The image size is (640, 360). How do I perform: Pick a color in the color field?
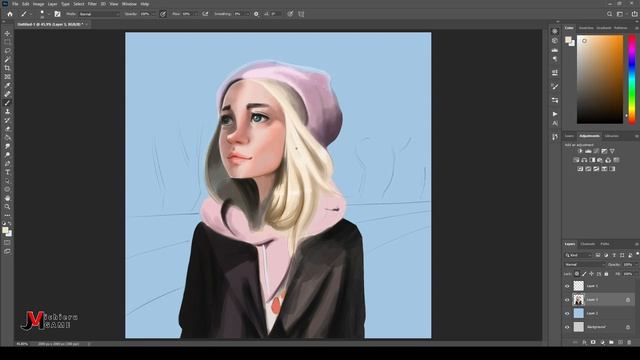coord(600,80)
